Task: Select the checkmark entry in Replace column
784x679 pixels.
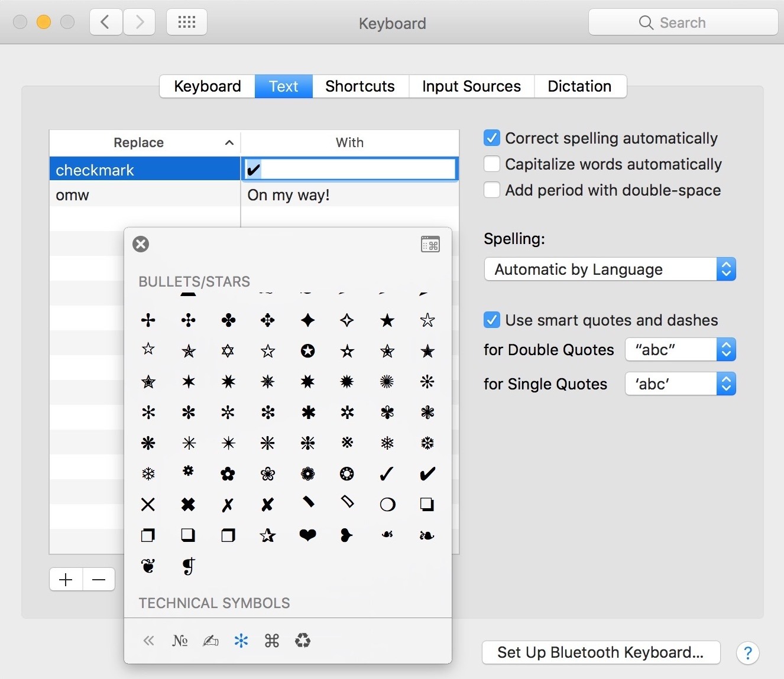Action: pyautogui.click(x=145, y=170)
